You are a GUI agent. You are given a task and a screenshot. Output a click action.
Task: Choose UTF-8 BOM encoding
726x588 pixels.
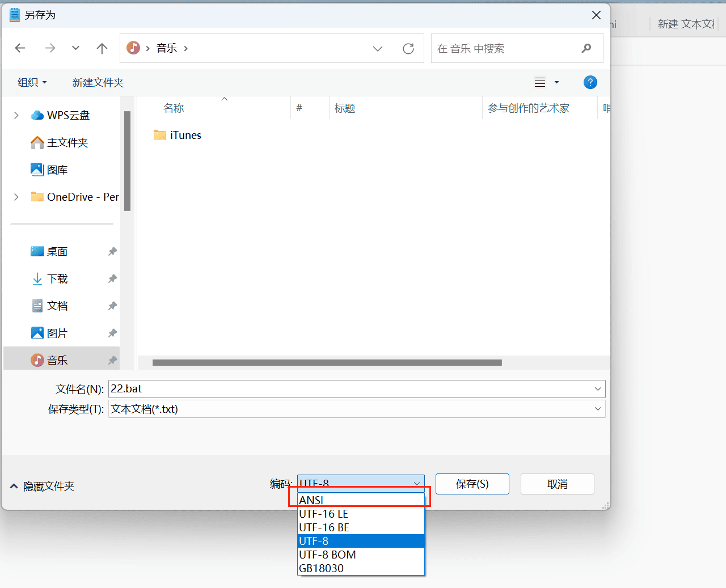pyautogui.click(x=361, y=555)
